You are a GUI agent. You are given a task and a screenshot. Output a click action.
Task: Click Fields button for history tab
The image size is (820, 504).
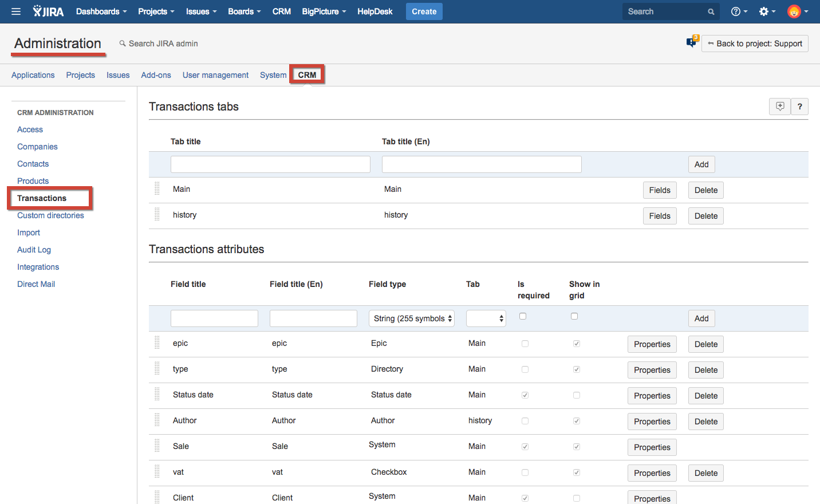pyautogui.click(x=660, y=216)
